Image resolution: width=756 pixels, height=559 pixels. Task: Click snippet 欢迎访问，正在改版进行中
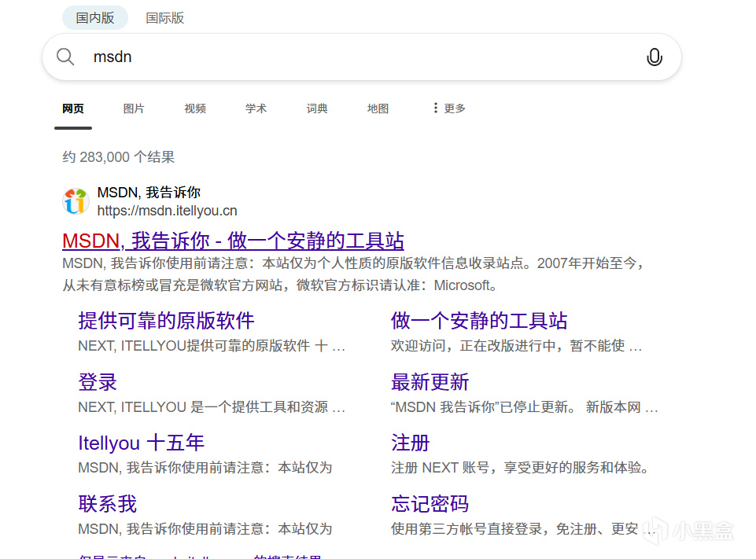pyautogui.click(x=516, y=345)
